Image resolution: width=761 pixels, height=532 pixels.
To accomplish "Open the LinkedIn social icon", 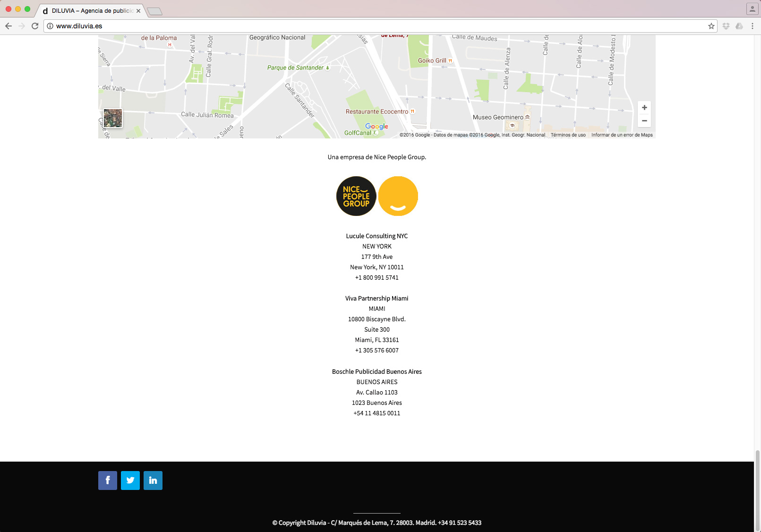I will pyautogui.click(x=153, y=481).
